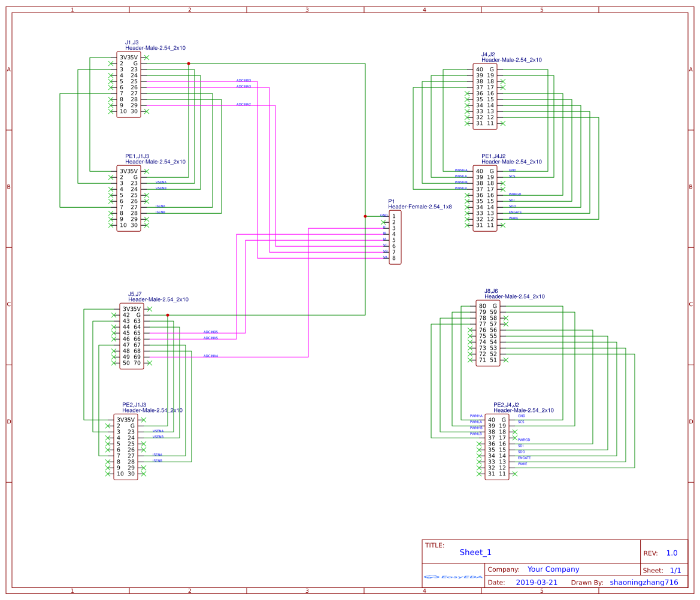Click the no-connect marker on pin 42 of J5,J7
The image size is (700, 600).
(x=114, y=315)
